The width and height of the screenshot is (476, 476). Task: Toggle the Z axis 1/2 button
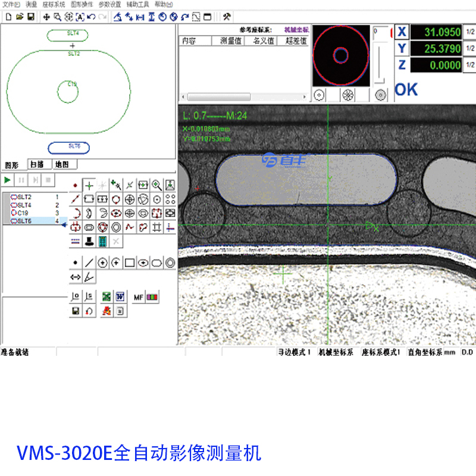[469, 65]
